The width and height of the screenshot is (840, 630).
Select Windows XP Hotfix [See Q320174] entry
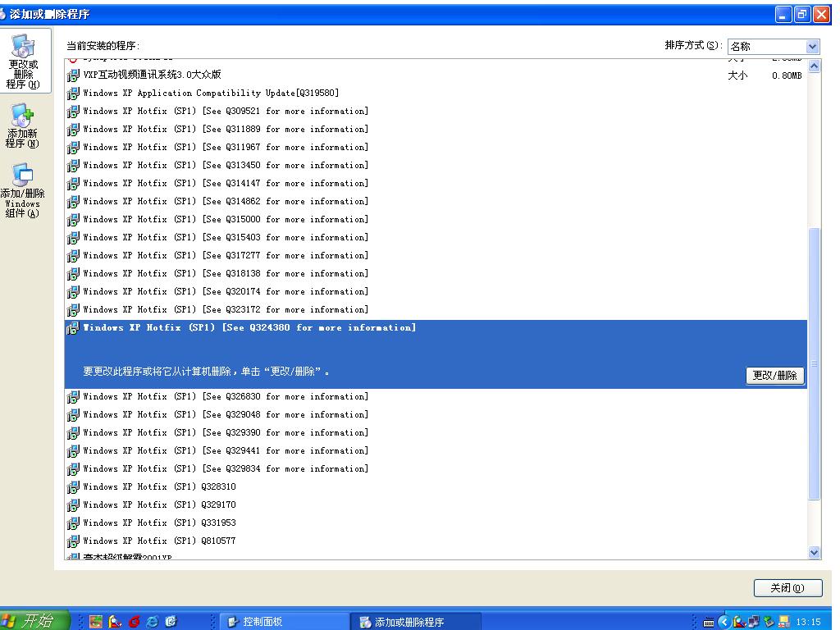tap(436, 291)
